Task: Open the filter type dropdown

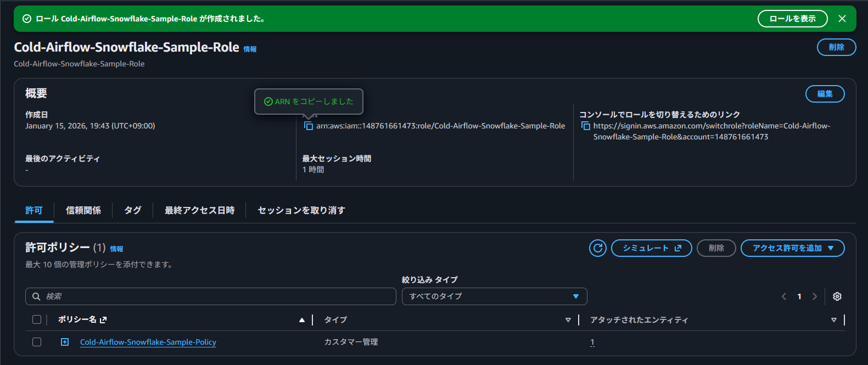Action: pos(494,296)
